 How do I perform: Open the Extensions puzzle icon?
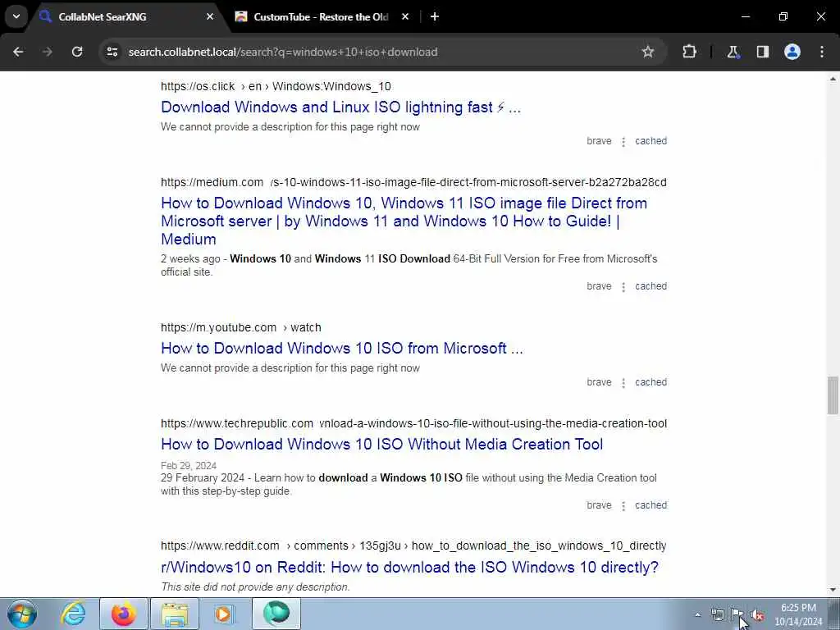(689, 52)
